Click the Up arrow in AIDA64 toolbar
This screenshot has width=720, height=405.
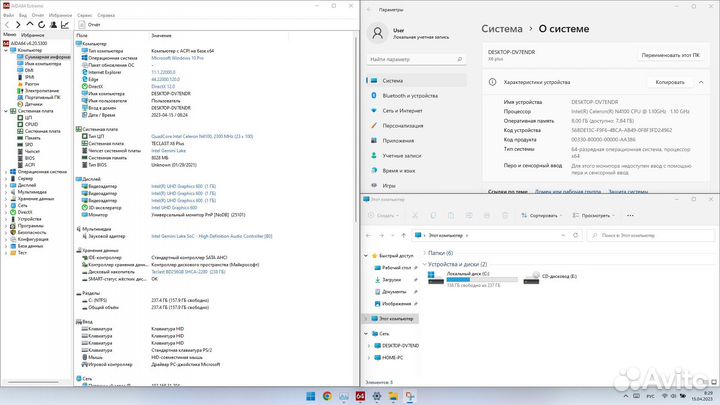30,24
